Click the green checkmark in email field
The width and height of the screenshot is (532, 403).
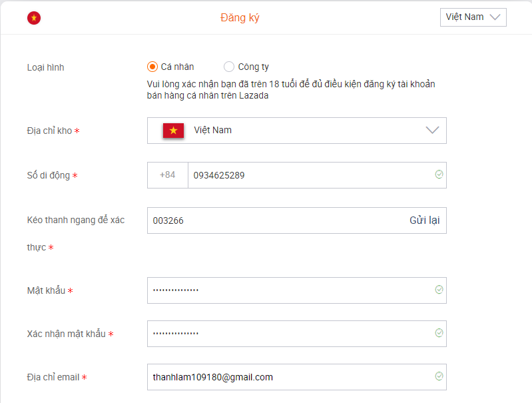[439, 376]
